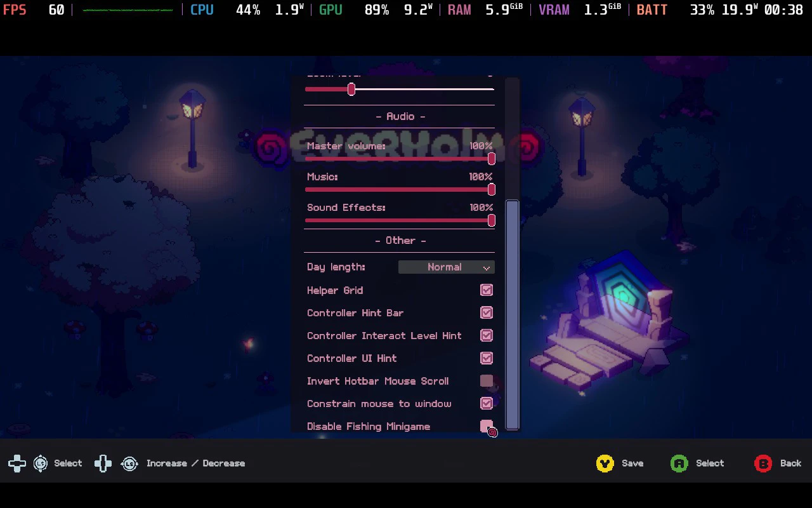
Task: Click the Select label beside the left stick
Action: coord(68,464)
